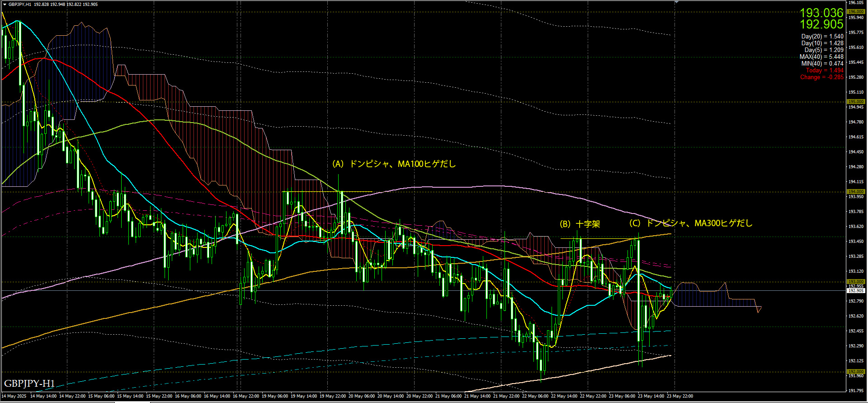
Task: Click the 19 May 14:00 time axis label
Action: 304,396
